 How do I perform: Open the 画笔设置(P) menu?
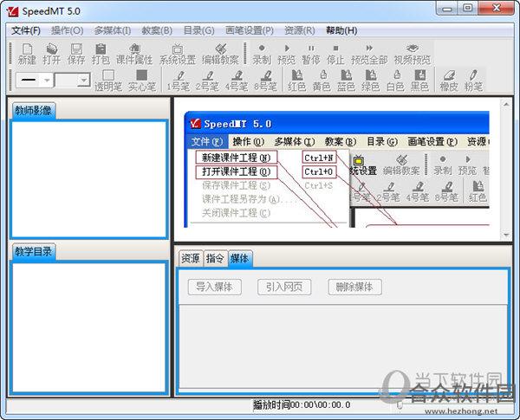250,31
